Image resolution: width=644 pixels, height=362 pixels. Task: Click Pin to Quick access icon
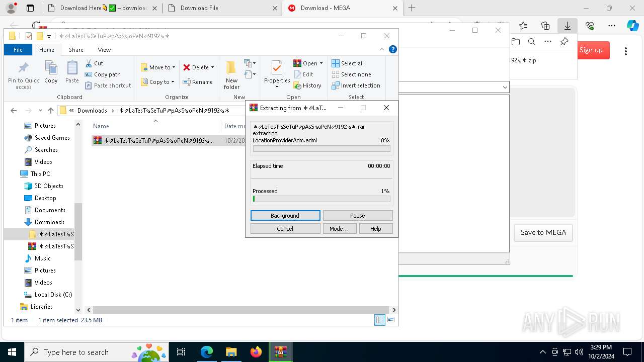point(23,75)
